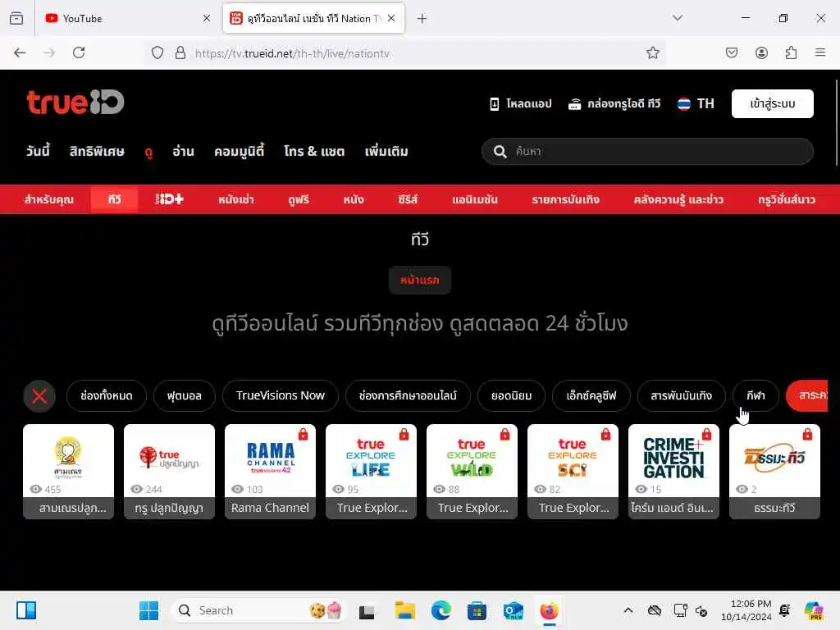840x630 pixels.
Task: Reload the page with the refresh icon
Action: click(x=79, y=52)
